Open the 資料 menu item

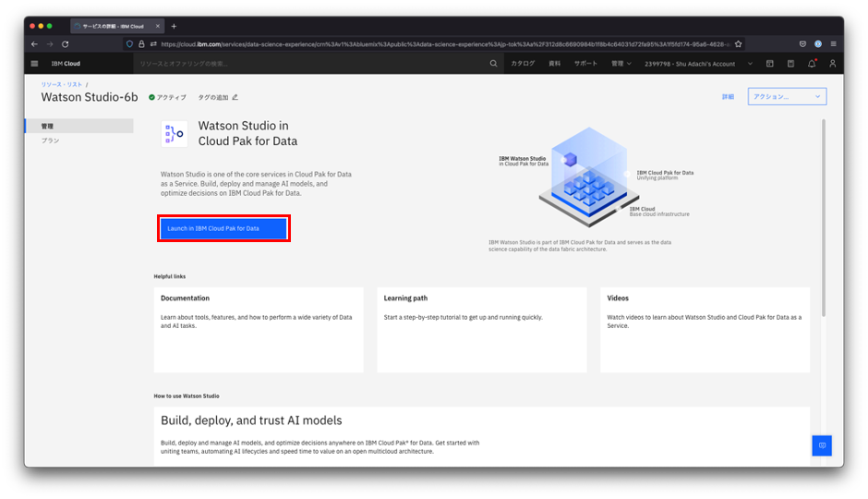pos(554,64)
